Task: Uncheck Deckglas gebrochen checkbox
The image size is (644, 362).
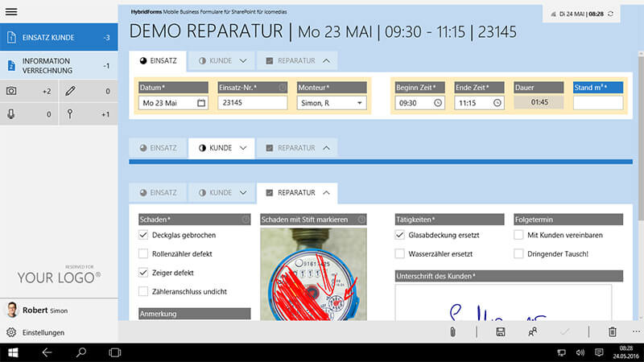Action: 143,235
